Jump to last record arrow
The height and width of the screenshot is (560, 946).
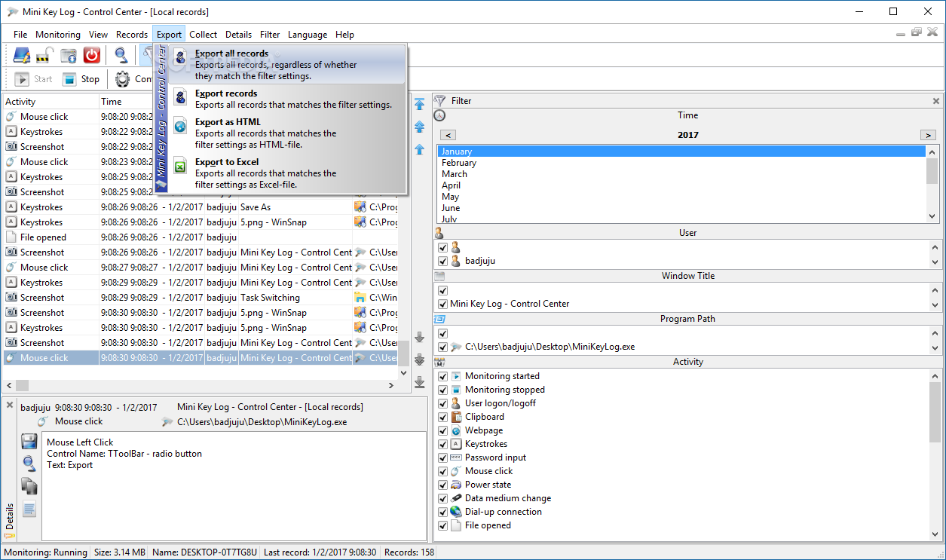click(420, 382)
